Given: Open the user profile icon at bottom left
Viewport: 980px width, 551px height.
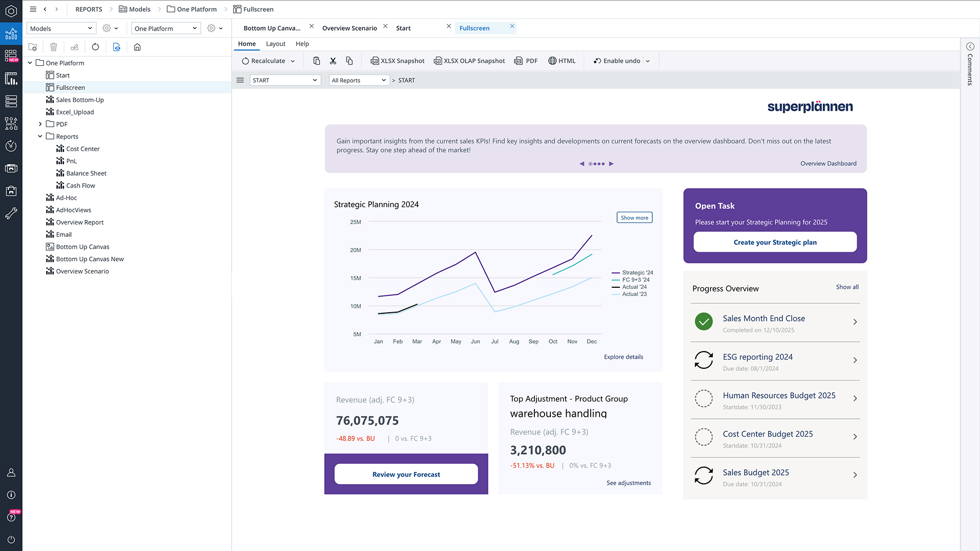Looking at the screenshot, I should pyautogui.click(x=11, y=472).
